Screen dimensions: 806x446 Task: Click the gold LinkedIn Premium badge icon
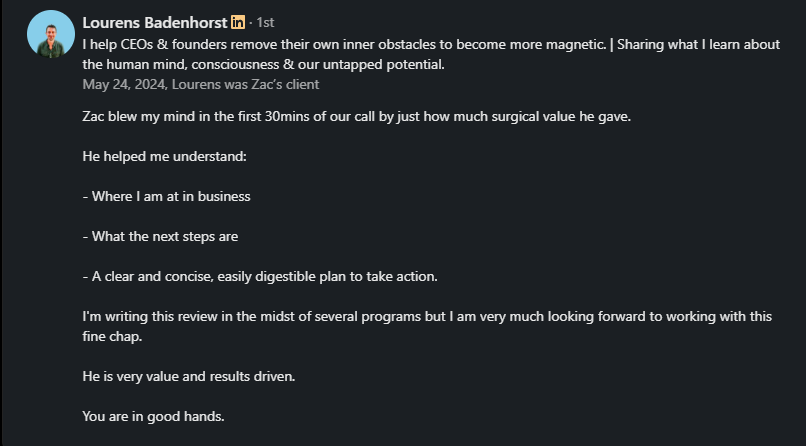pos(237,22)
